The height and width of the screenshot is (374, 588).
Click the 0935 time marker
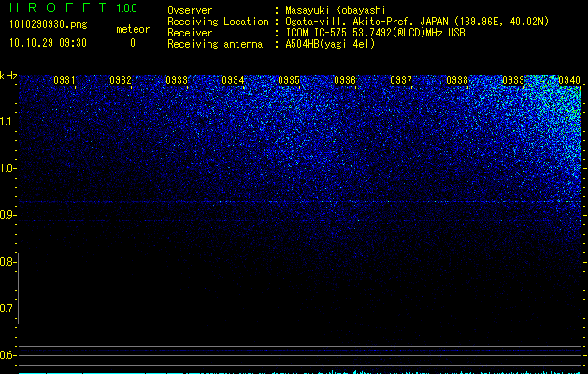289,80
